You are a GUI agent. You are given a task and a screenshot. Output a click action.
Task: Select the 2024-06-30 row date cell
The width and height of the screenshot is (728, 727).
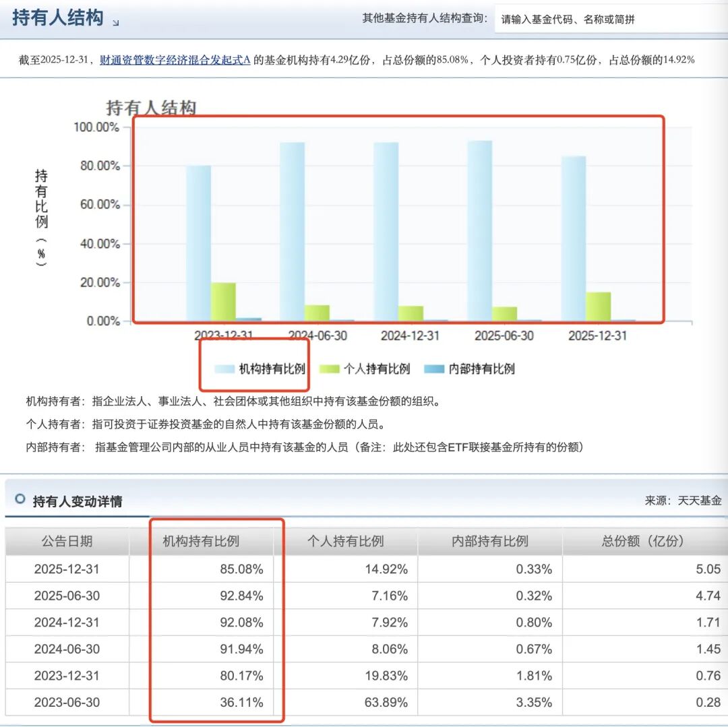67,649
